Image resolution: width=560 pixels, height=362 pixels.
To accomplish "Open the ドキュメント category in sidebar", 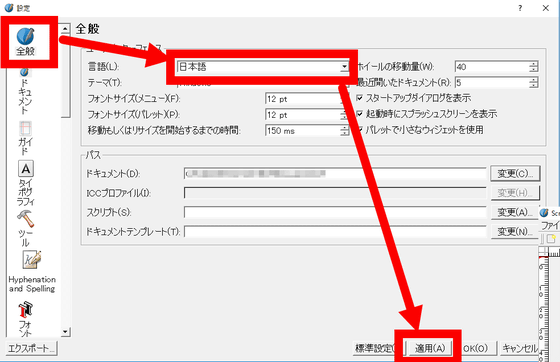I will click(25, 91).
